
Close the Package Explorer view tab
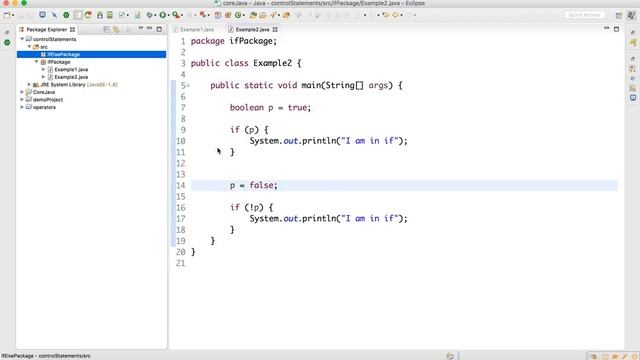(72, 29)
